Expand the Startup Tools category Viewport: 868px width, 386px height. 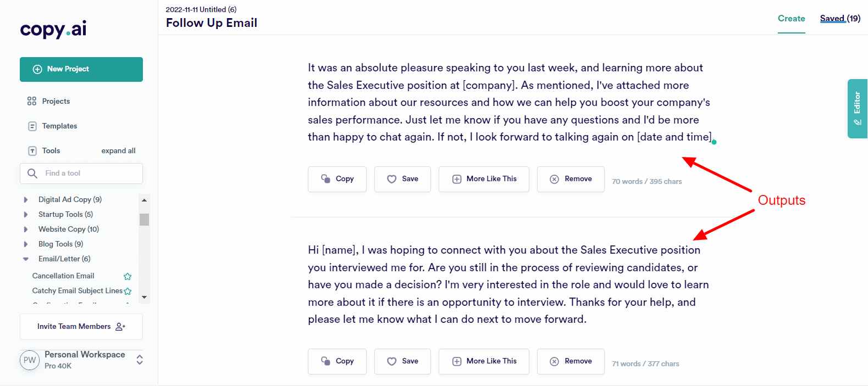tap(26, 215)
